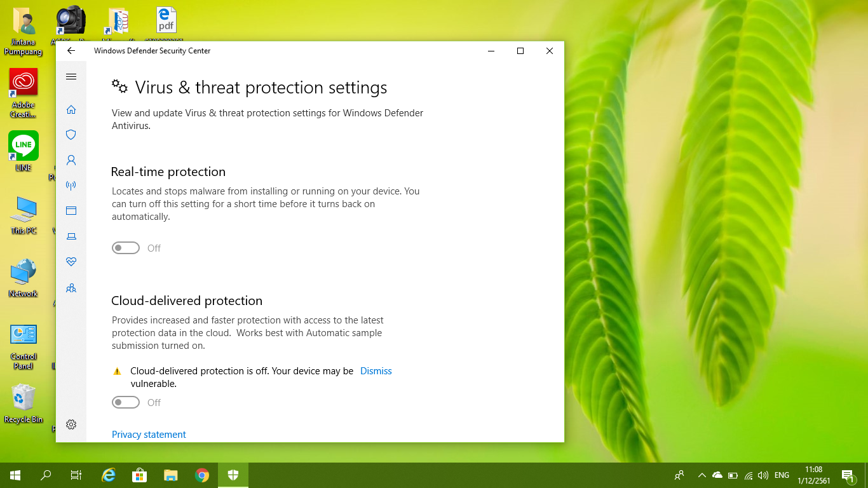Open File Explorer from taskbar
Image resolution: width=868 pixels, height=488 pixels.
pyautogui.click(x=170, y=475)
